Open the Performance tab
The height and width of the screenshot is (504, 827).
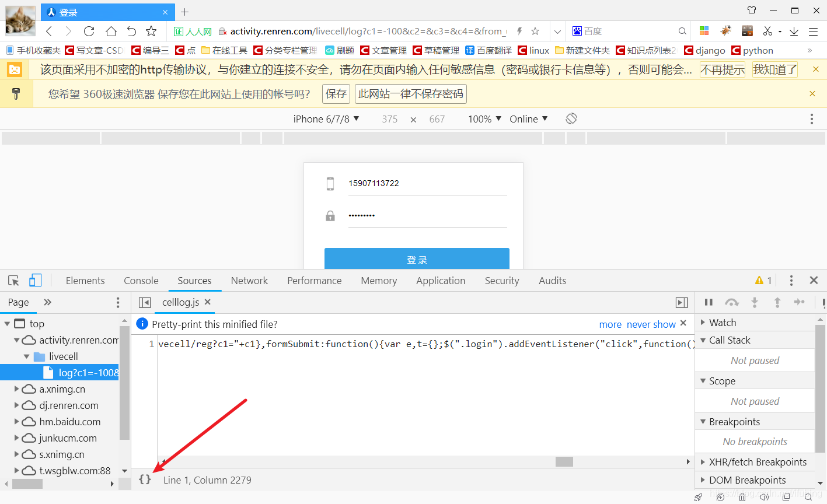coord(315,281)
